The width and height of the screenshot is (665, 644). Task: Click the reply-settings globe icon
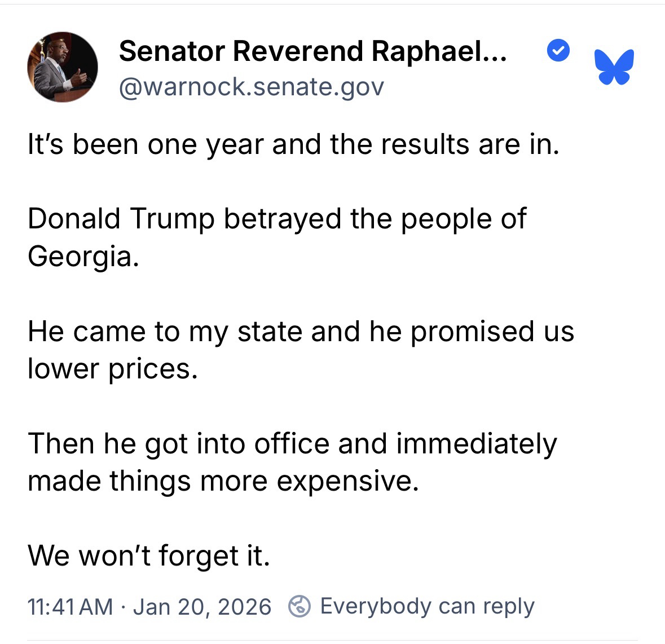(x=299, y=607)
